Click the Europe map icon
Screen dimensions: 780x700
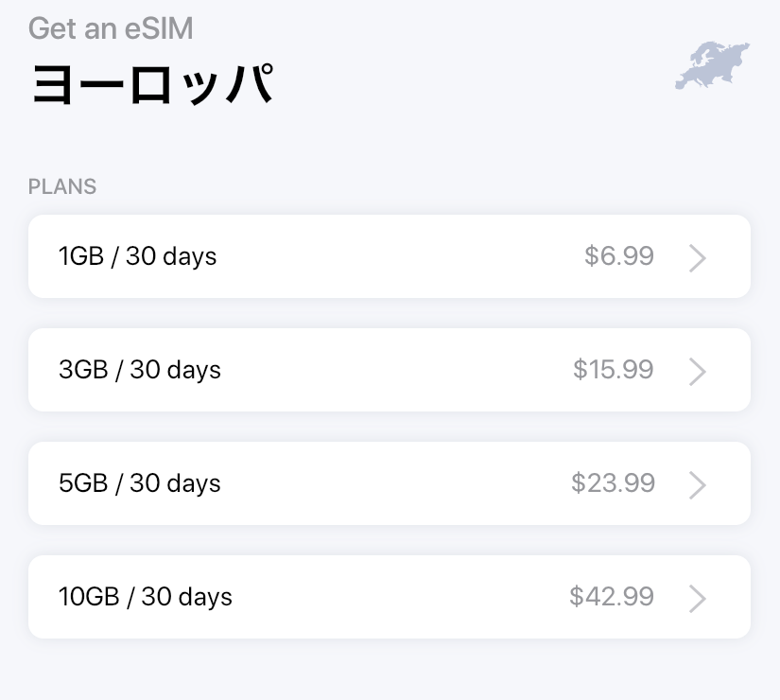point(712,65)
